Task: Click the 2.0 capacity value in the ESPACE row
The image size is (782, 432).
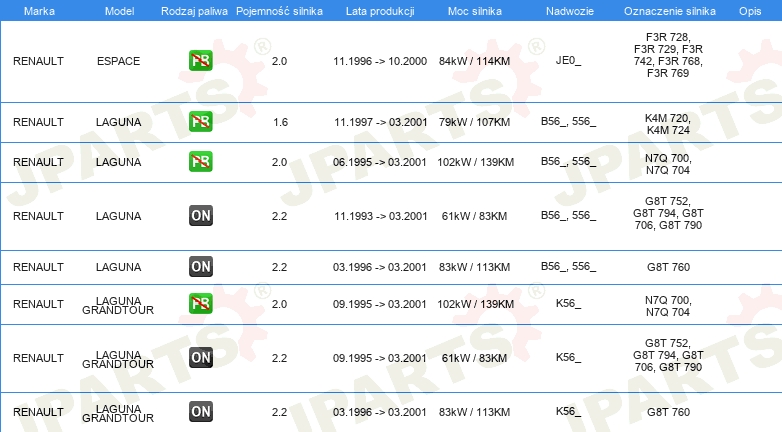Action: [279, 61]
